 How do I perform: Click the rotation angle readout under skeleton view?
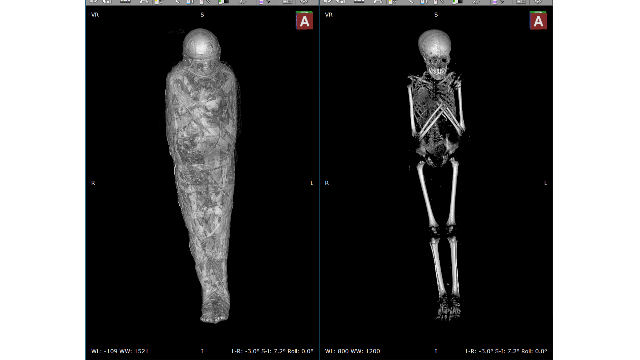pyautogui.click(x=506, y=351)
